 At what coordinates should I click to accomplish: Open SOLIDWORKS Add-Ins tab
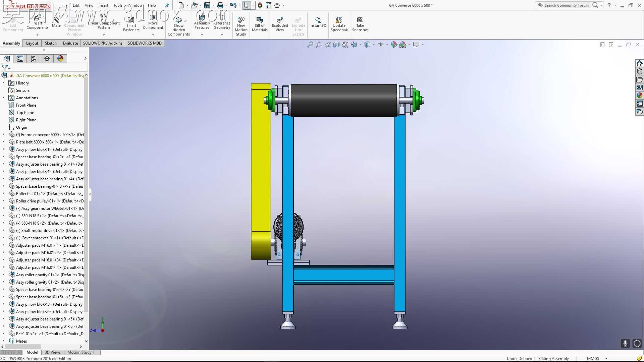tap(103, 43)
